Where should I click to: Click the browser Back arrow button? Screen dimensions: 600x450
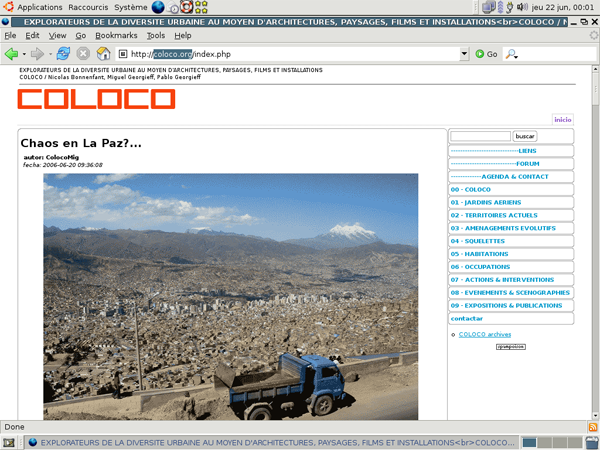[x=11, y=53]
